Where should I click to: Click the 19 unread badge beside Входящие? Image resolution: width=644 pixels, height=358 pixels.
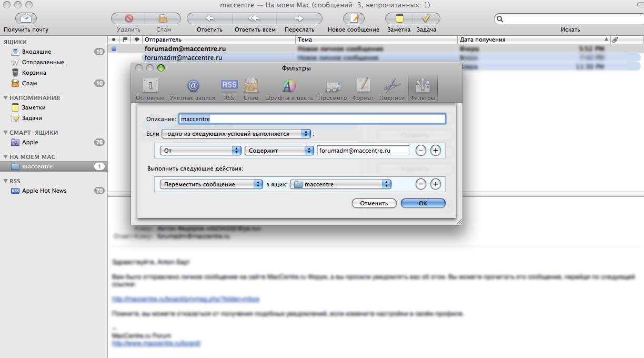click(99, 52)
